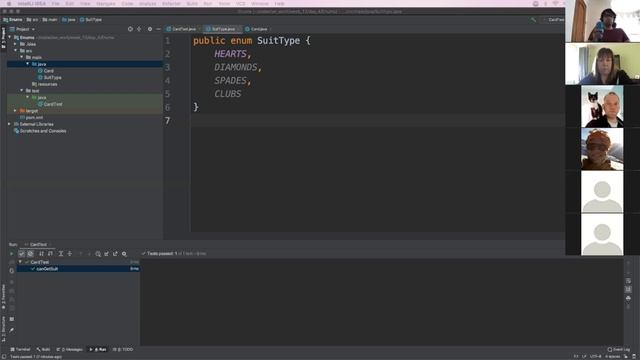Jump to previous failed test arrow
Image resolution: width=640 pixels, height=360 pixels.
click(80, 254)
